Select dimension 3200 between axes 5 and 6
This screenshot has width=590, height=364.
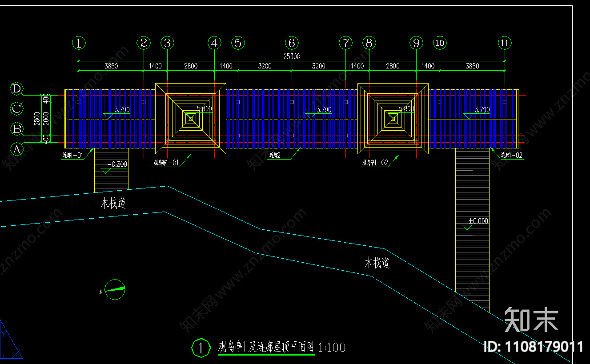click(x=265, y=66)
